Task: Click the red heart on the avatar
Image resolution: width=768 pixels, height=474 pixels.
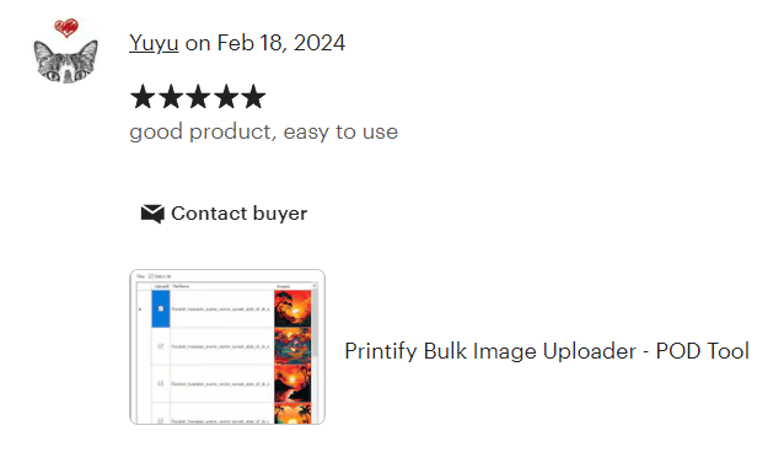Action: [x=67, y=28]
